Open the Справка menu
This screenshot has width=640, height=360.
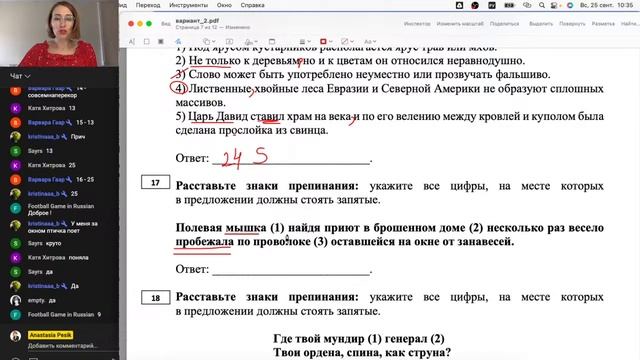252,5
